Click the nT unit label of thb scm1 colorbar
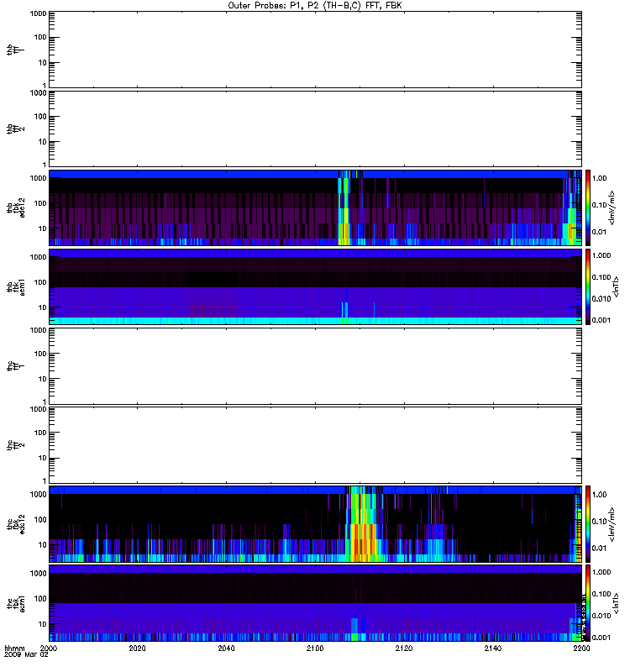630x672 pixels. tap(616, 286)
